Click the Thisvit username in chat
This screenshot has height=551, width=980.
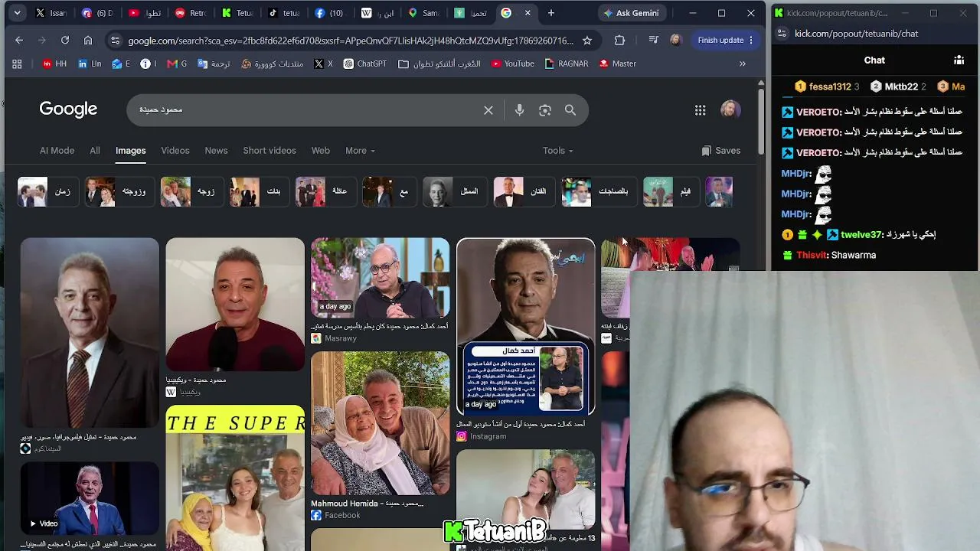pos(812,256)
